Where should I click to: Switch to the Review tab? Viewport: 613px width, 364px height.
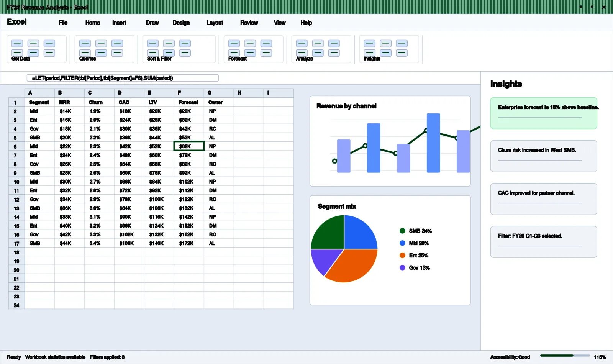pos(249,23)
